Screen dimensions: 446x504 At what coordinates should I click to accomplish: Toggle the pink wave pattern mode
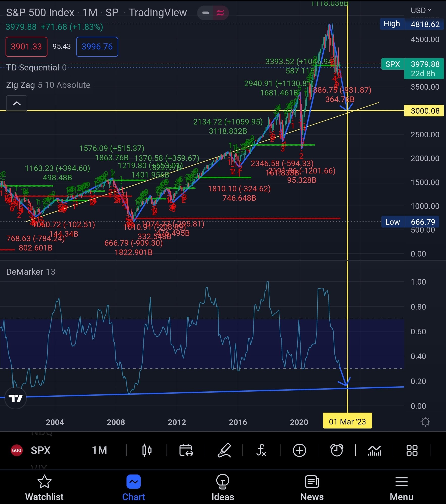pyautogui.click(x=219, y=13)
